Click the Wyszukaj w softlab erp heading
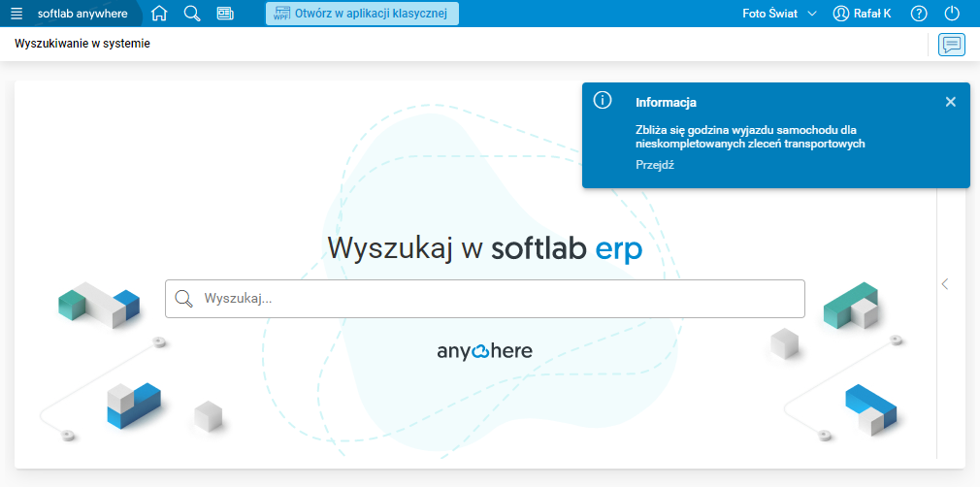The height and width of the screenshot is (487, 980). click(x=485, y=247)
